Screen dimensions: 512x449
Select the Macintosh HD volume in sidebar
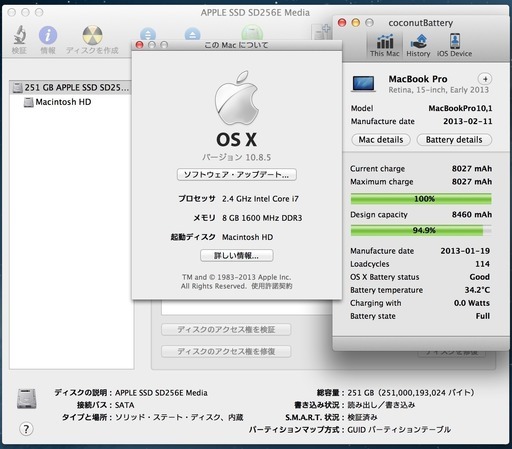click(x=58, y=102)
